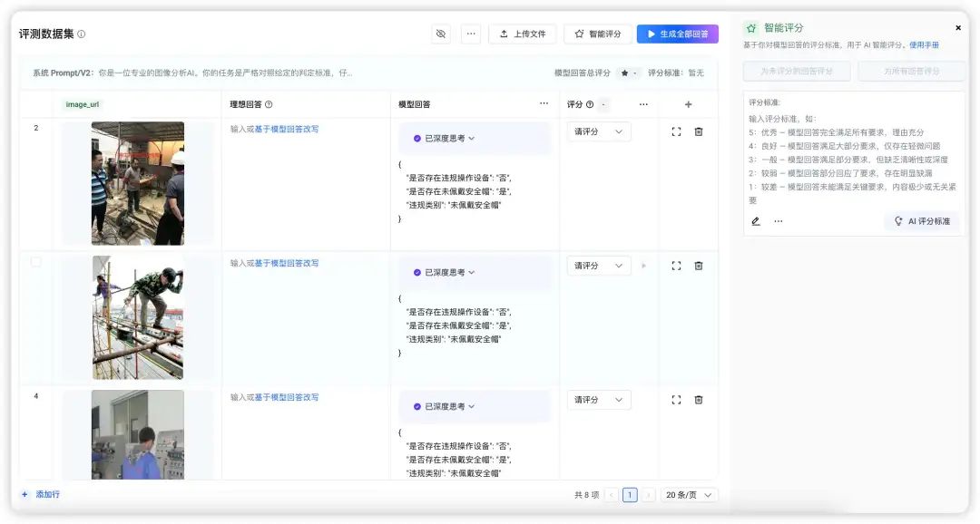Delete row 2 with trash icon

(x=699, y=131)
